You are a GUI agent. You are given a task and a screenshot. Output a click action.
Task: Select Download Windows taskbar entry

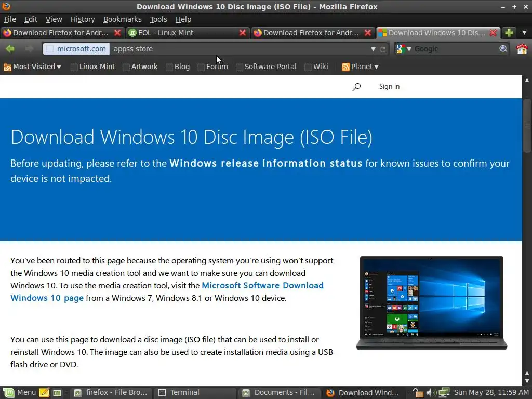coord(362,393)
